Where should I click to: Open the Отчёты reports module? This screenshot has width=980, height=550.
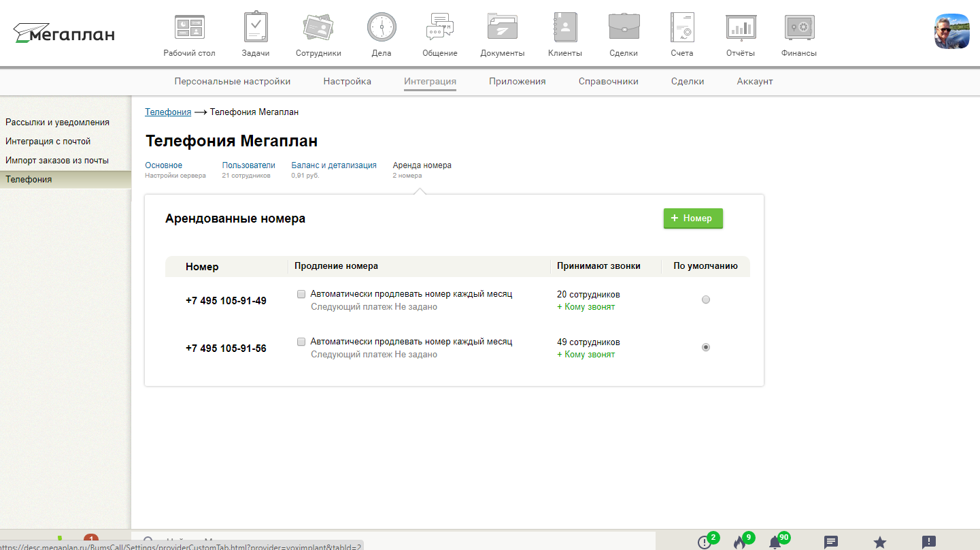(x=741, y=27)
